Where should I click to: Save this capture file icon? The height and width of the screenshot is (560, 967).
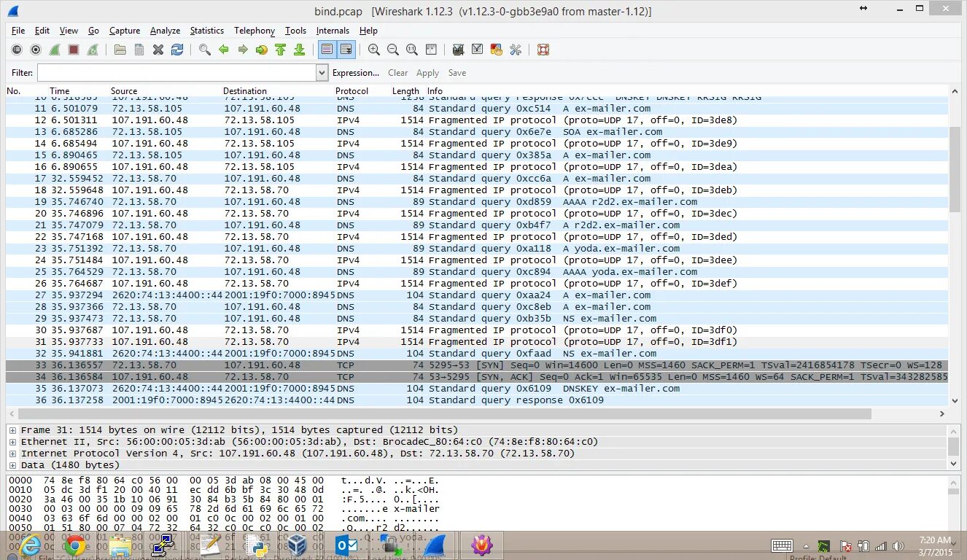point(139,50)
